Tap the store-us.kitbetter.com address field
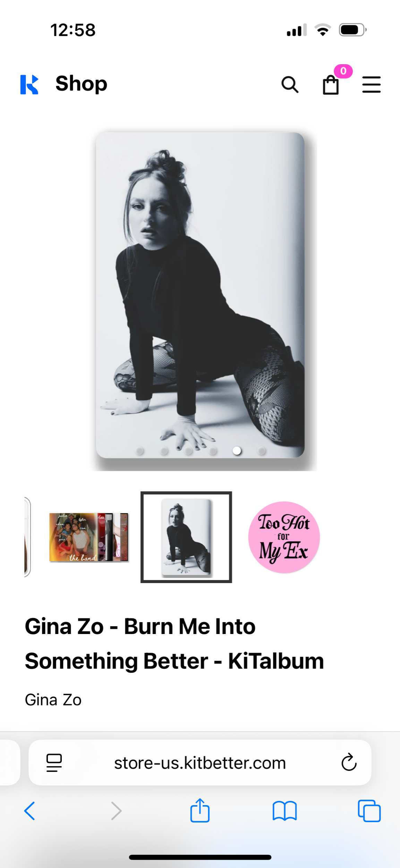This screenshot has height=868, width=400. (200, 762)
